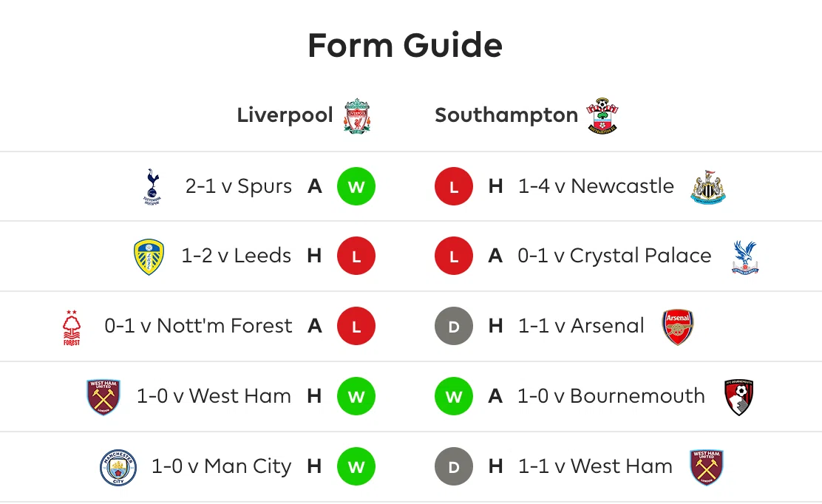Click West Ham crest beside Southampton's 1-1 draw

[707, 467]
